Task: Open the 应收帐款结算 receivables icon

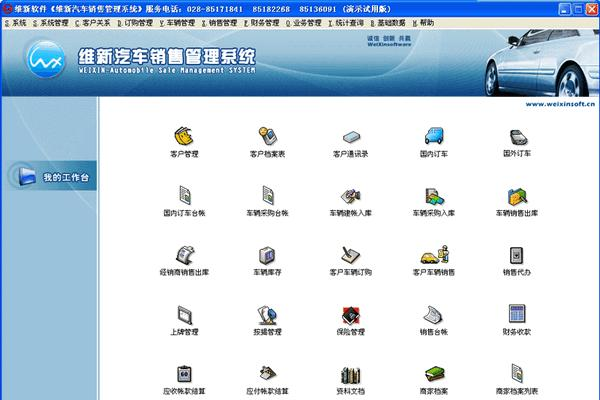Action: (x=184, y=374)
